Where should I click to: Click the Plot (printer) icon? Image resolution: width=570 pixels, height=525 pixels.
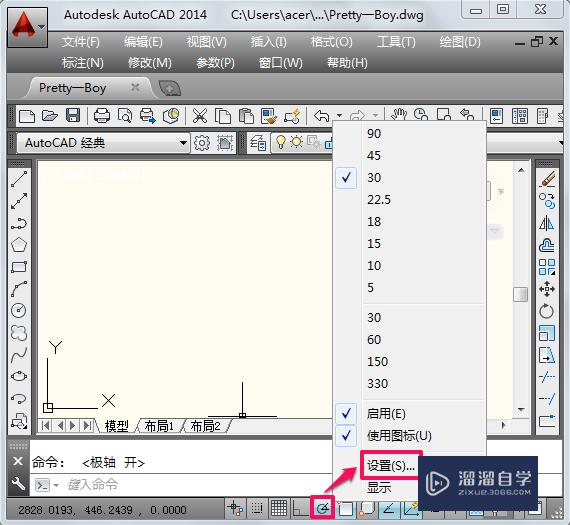click(x=102, y=116)
